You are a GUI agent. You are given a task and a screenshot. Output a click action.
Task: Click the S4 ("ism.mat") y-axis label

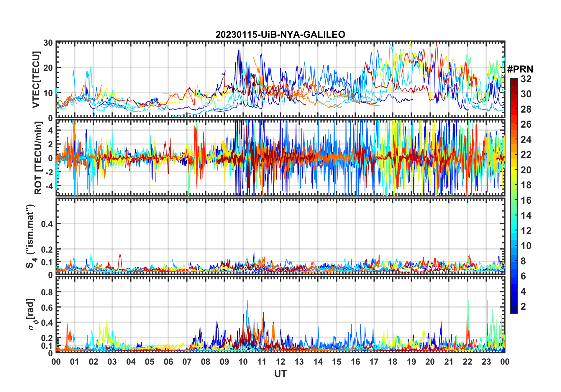tap(31, 236)
